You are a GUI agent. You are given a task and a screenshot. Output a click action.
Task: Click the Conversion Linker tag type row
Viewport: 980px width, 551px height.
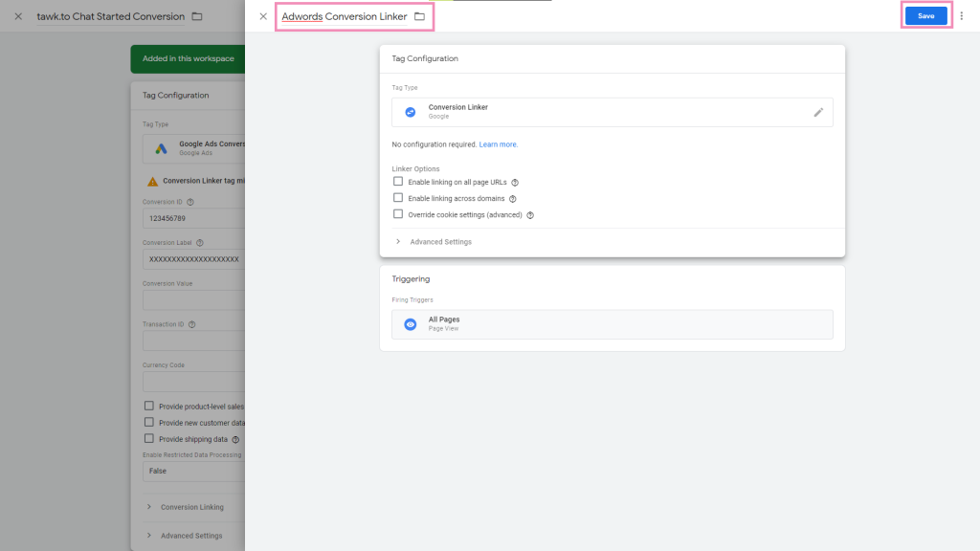pos(612,113)
